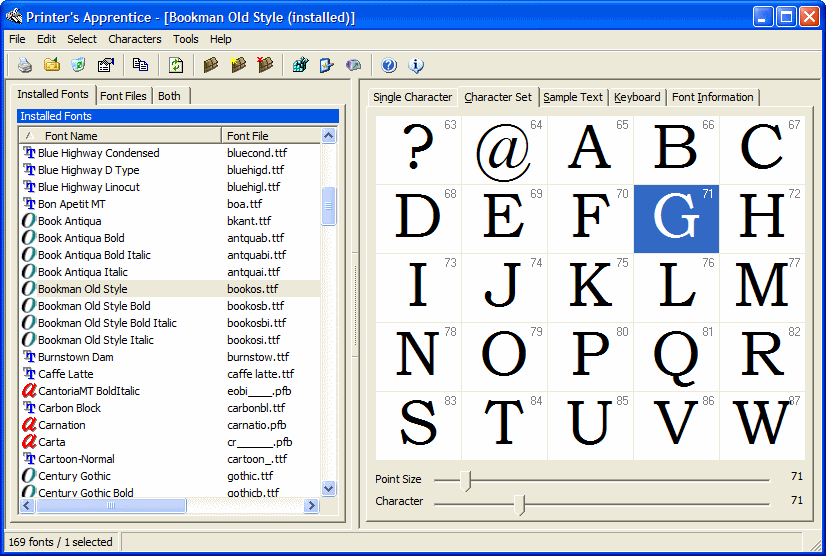Click the properties sheet toolbar icon

pos(105,65)
